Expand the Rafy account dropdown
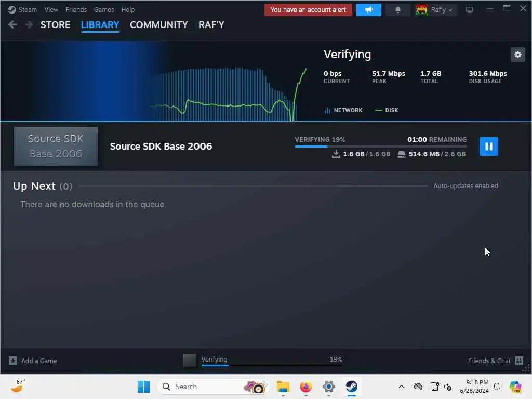532x399 pixels. (x=442, y=10)
